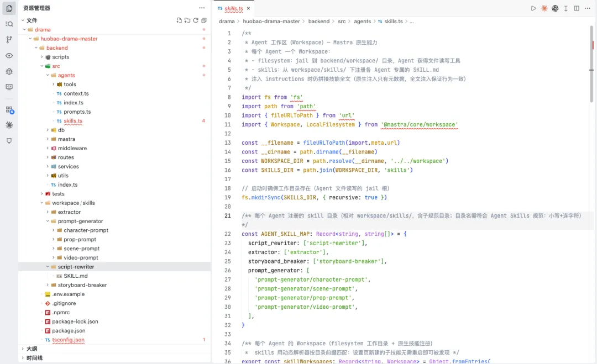Expand the video-prompt folder

click(53, 257)
